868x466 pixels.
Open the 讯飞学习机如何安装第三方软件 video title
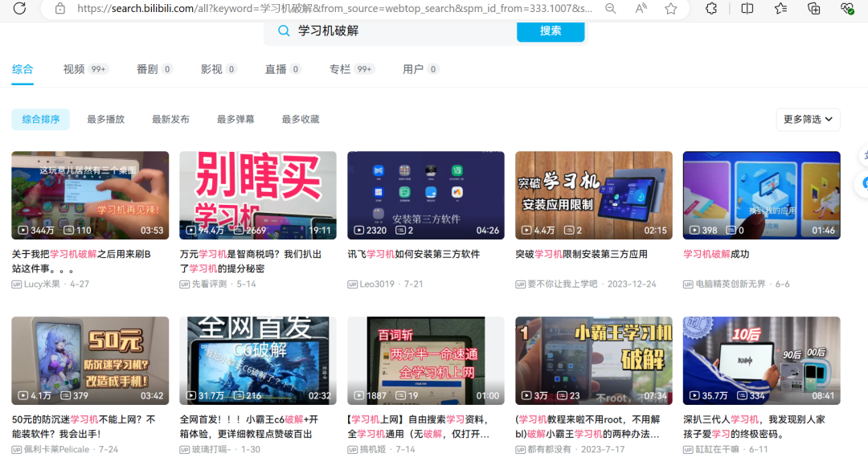tap(414, 254)
